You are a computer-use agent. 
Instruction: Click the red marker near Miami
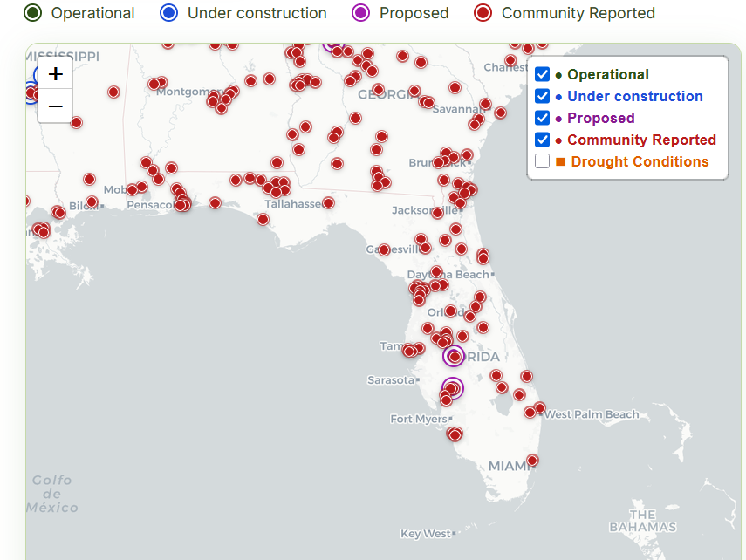pyautogui.click(x=532, y=460)
